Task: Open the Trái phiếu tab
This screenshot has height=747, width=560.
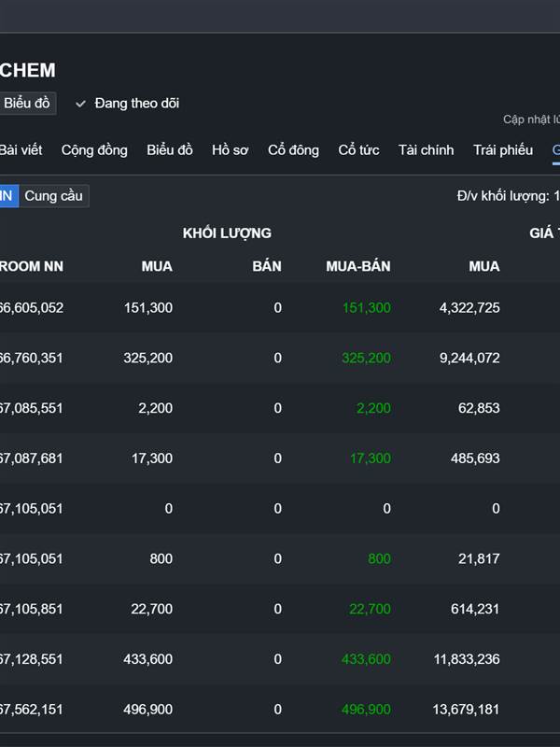Action: coord(503,150)
